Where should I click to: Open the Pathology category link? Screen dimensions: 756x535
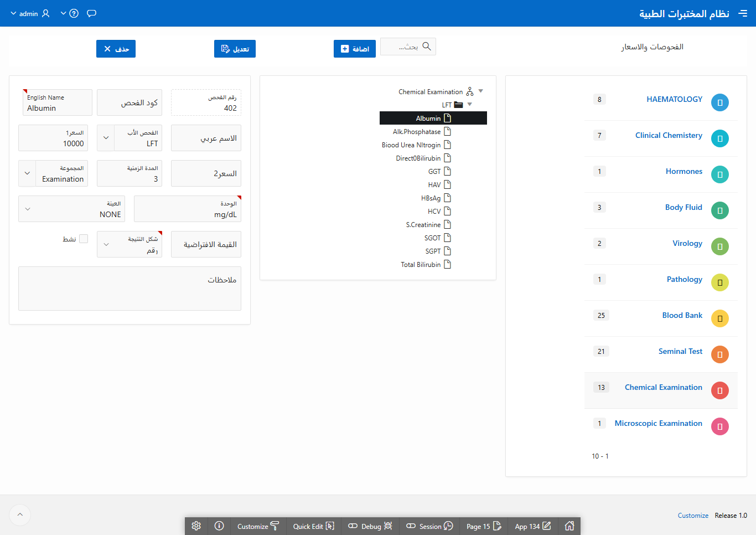pos(685,279)
